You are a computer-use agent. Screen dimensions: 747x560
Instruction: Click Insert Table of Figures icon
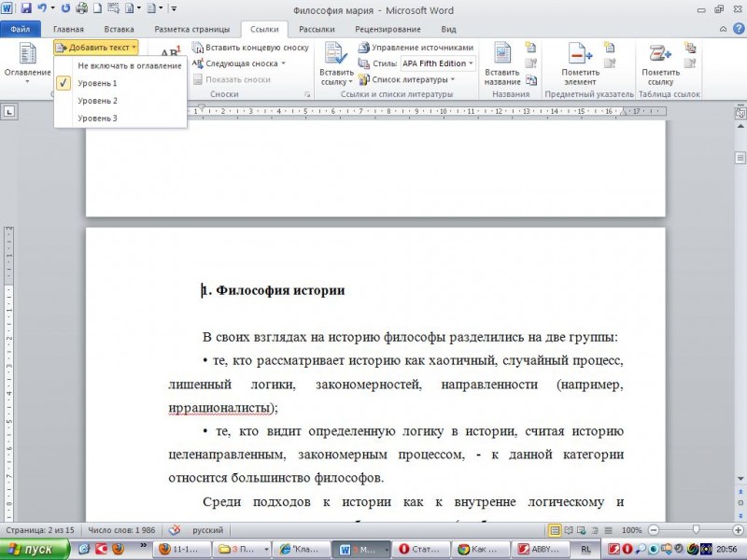pos(530,48)
